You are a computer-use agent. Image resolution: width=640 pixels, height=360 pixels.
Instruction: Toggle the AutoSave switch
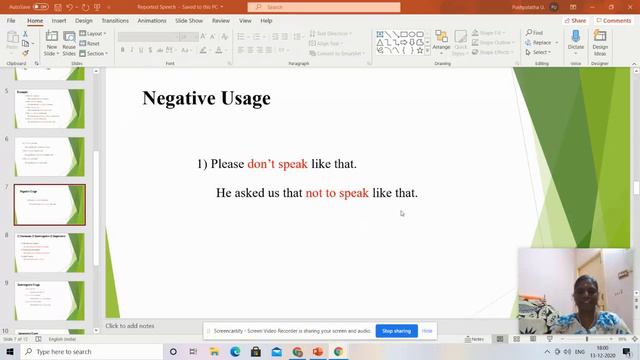pos(40,7)
